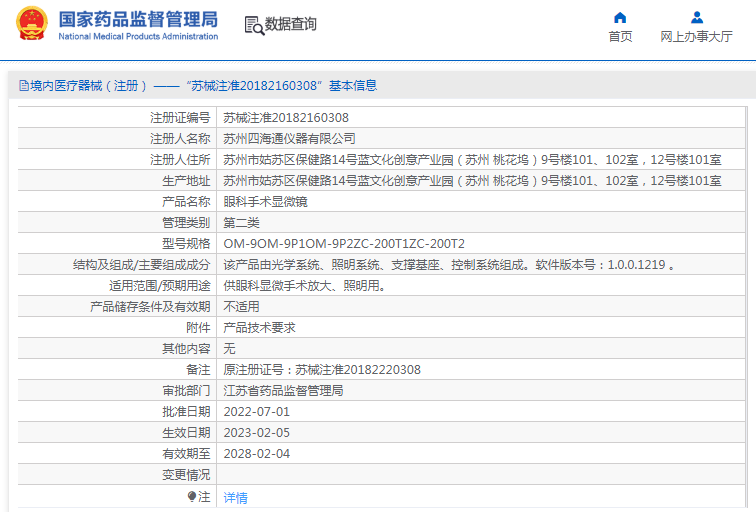The height and width of the screenshot is (512, 756).
Task: Click the National Medical Products Administration subtitle
Action: click(x=138, y=37)
